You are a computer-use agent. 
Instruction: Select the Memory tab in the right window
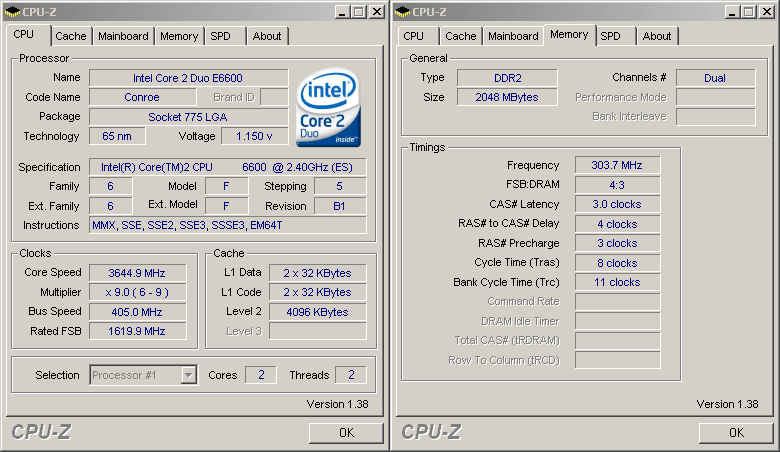coord(569,34)
